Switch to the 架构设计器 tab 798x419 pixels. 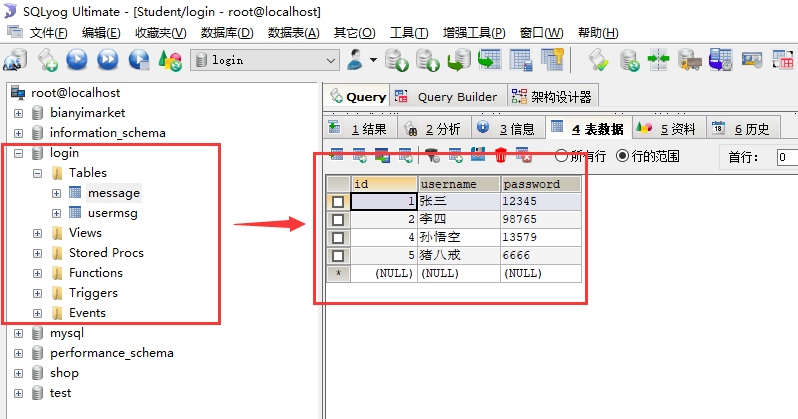[x=552, y=96]
